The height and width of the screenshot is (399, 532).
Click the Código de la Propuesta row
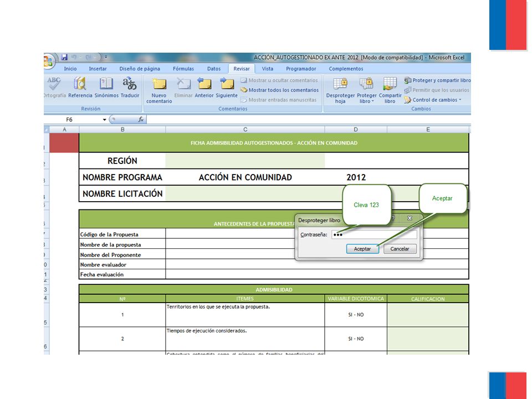(274, 234)
